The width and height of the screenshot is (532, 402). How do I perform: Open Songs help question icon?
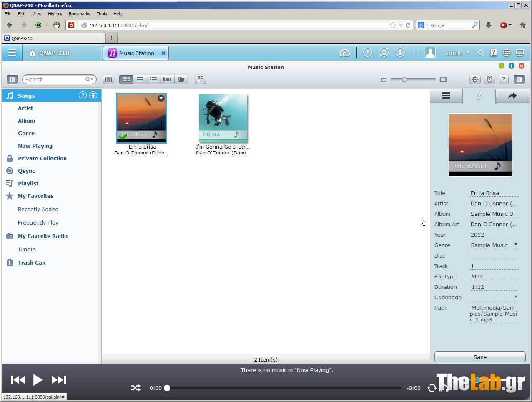tap(83, 96)
